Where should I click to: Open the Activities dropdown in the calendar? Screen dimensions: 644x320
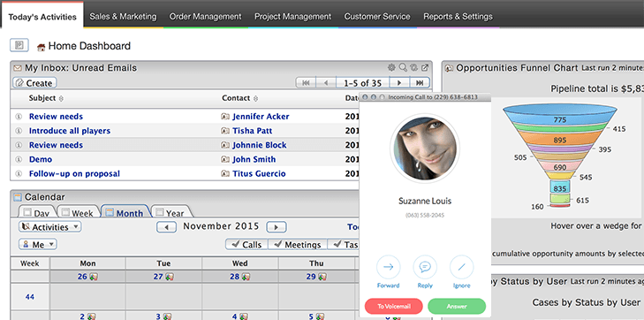(50, 227)
